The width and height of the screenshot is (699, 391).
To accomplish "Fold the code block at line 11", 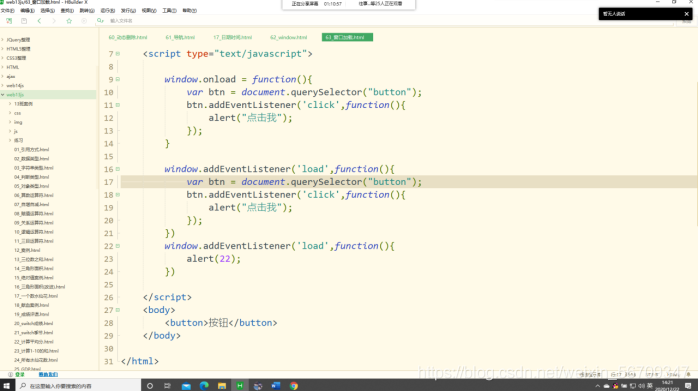I will coord(118,105).
